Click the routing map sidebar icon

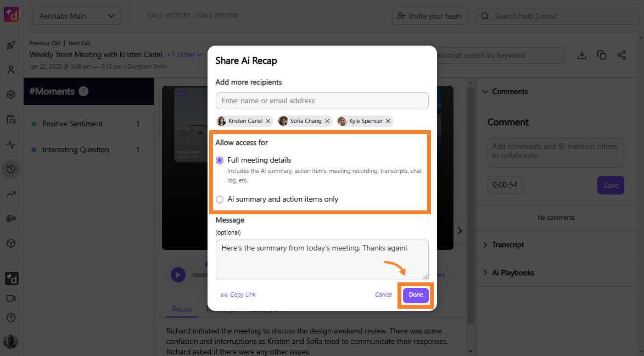pos(11,120)
